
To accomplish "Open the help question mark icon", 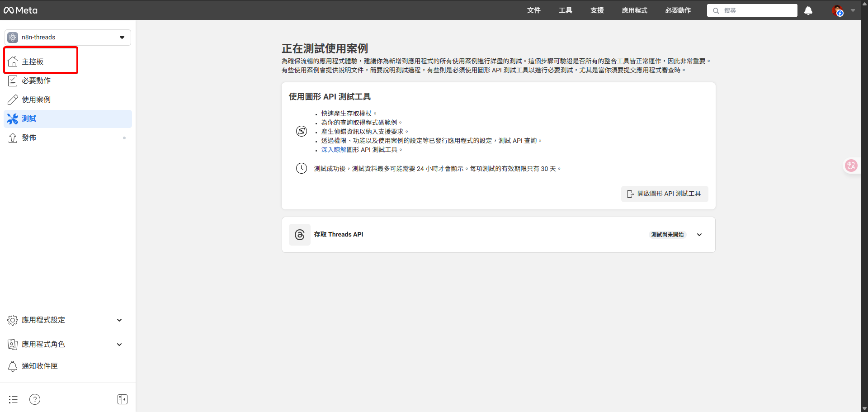I will 35,399.
